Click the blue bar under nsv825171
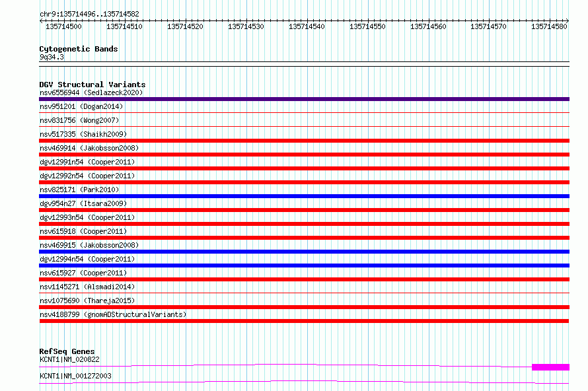 (x=304, y=196)
